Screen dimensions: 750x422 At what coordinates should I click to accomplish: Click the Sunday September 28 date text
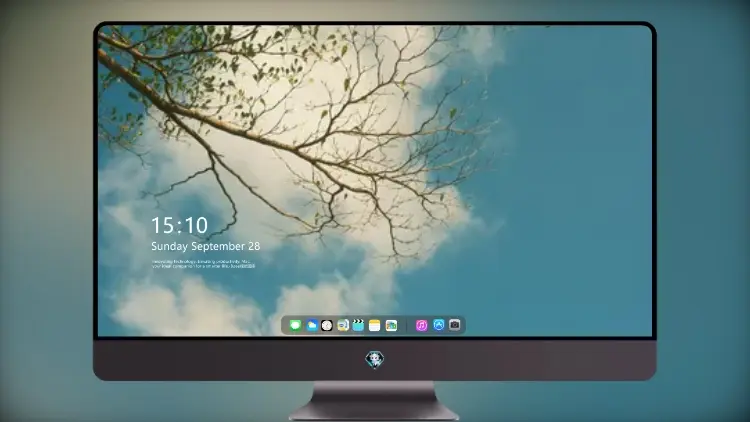(x=206, y=246)
